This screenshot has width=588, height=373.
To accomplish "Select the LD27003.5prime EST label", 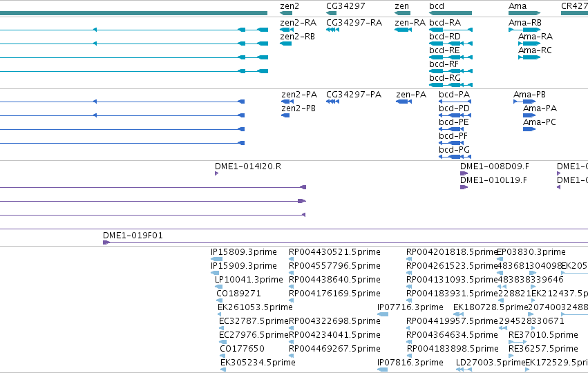I will 491,363.
